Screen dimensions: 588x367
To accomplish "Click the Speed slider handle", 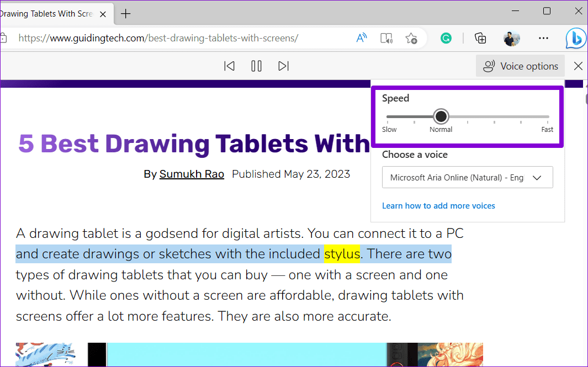I will (441, 116).
